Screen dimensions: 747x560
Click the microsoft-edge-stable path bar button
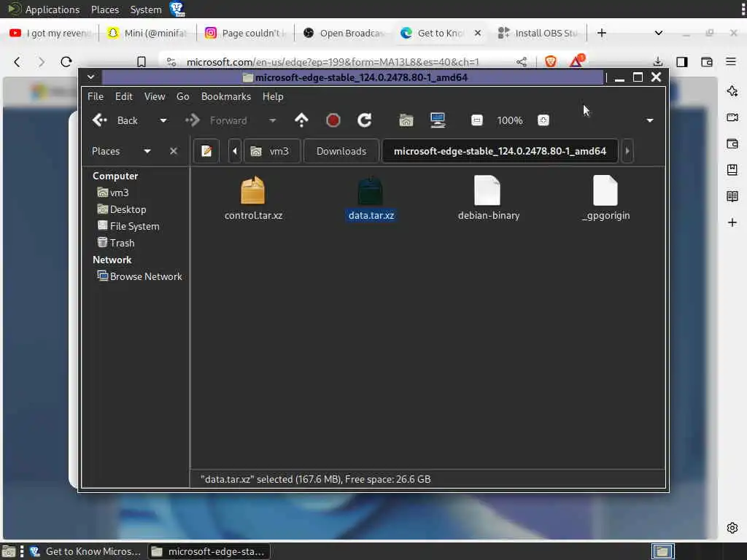tap(500, 151)
